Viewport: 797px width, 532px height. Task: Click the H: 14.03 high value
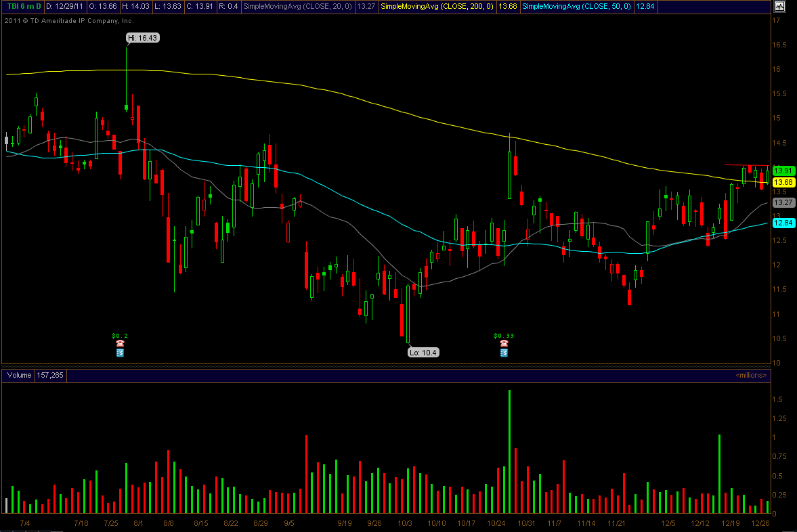pos(135,6)
